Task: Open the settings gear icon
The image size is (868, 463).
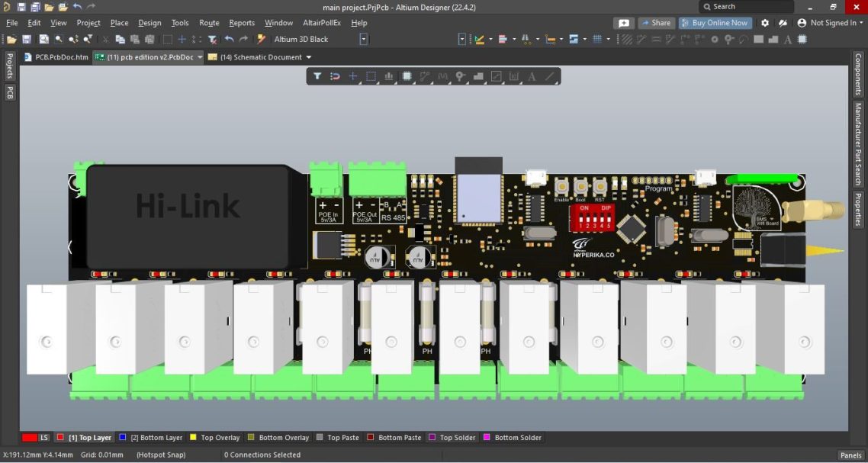Action: pyautogui.click(x=765, y=23)
